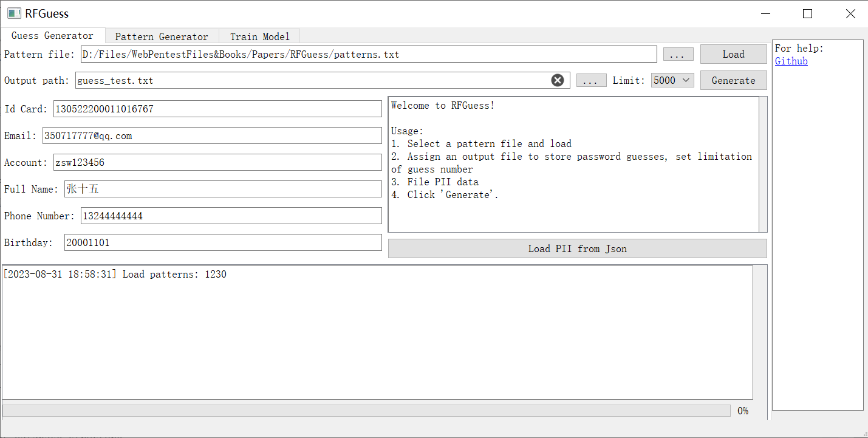Select the Email input field
The height and width of the screenshot is (438, 868).
coord(212,135)
